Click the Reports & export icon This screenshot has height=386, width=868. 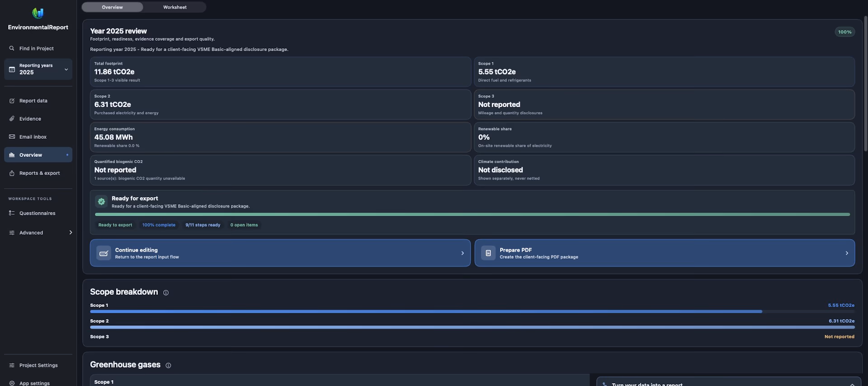point(12,173)
